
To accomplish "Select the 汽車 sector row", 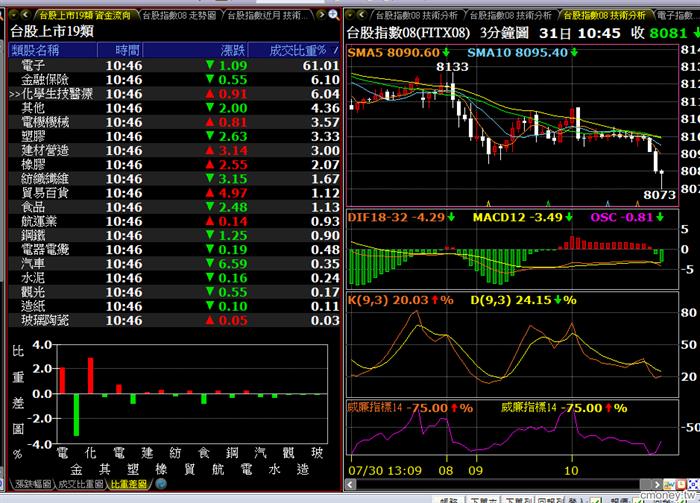I will click(174, 264).
